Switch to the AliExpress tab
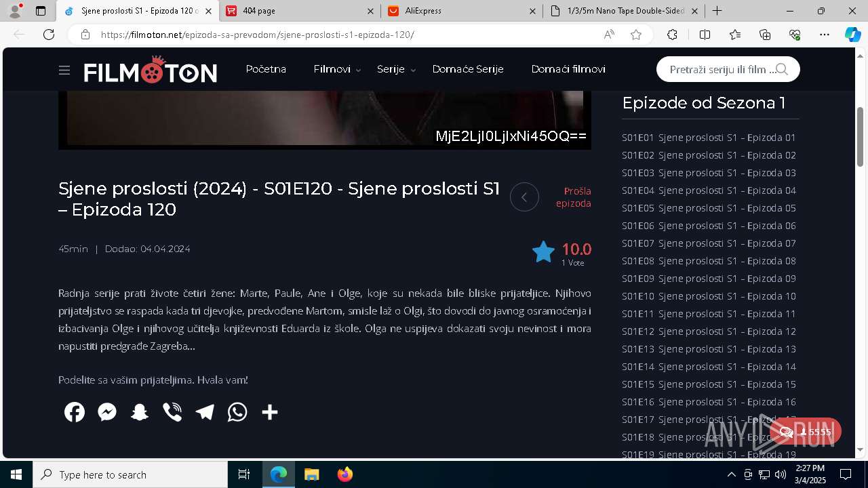 point(462,11)
